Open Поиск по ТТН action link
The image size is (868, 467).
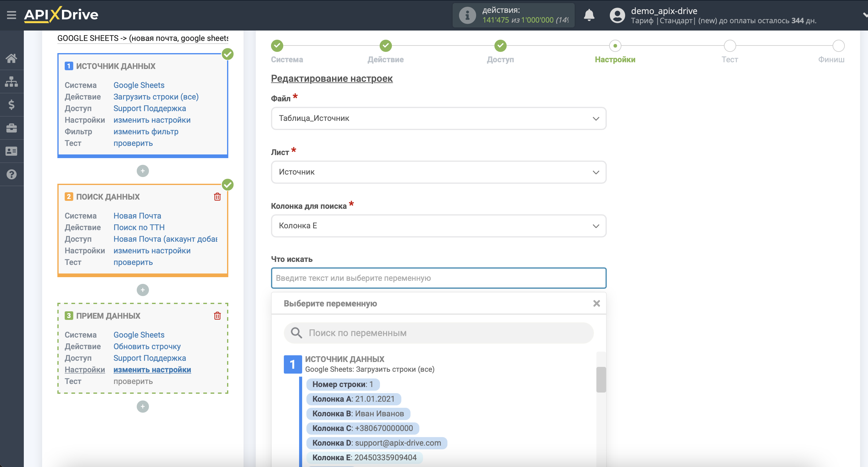point(139,227)
